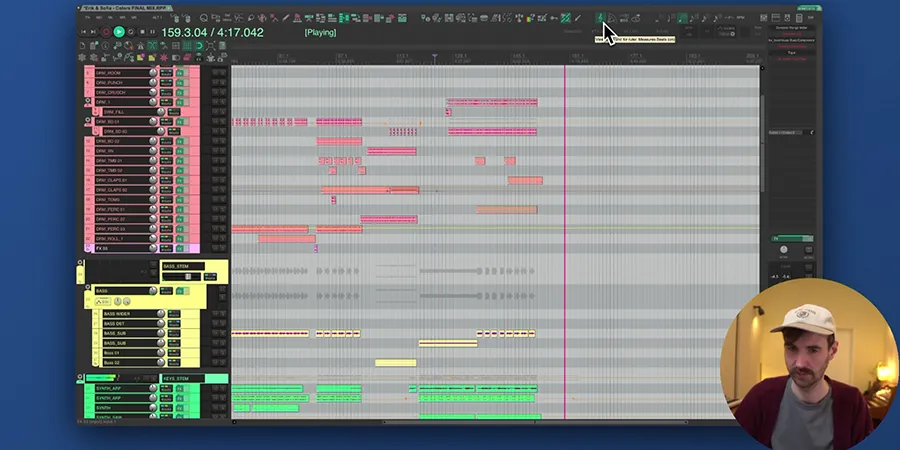The height and width of the screenshot is (450, 900).
Task: Select the pencil draw tool in top toolbar
Action: pyautogui.click(x=285, y=18)
